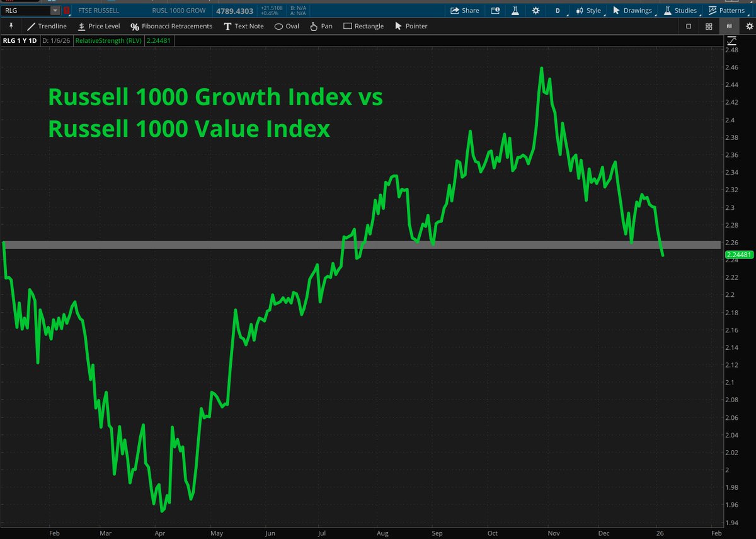Click the FTSE RUSSELL exchange label
Image resolution: width=756 pixels, height=539 pixels.
pos(98,11)
